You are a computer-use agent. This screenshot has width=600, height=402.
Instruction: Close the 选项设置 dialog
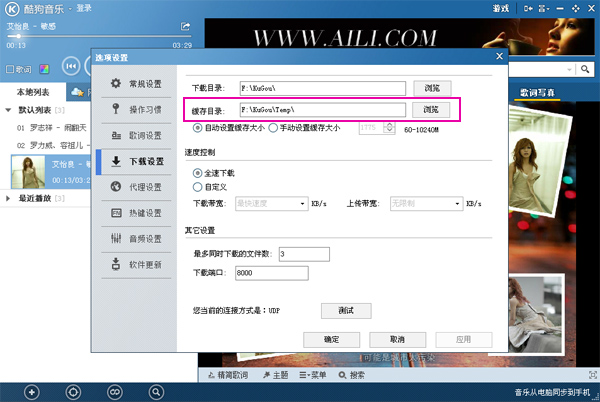[x=499, y=56]
